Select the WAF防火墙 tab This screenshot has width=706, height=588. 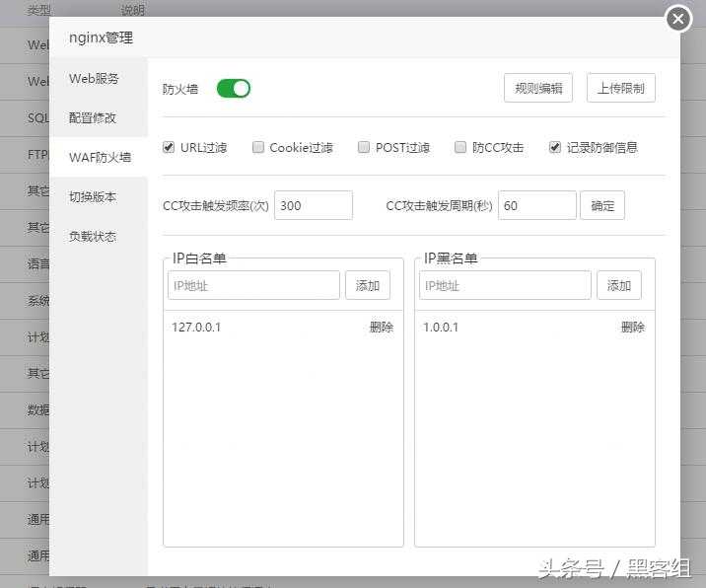[99, 157]
